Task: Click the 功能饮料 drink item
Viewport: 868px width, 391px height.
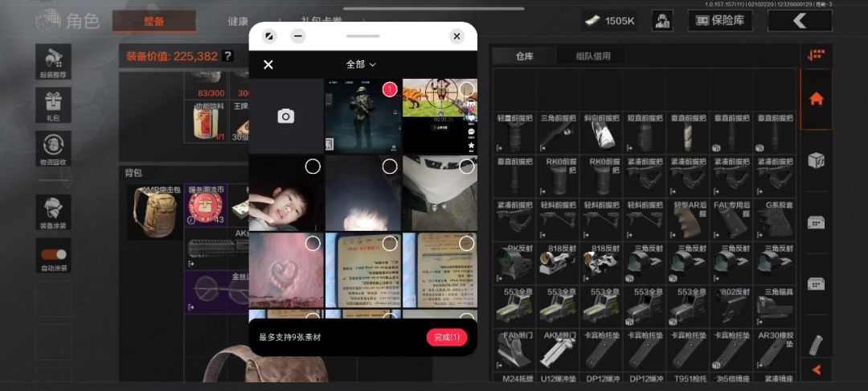Action: point(206,121)
